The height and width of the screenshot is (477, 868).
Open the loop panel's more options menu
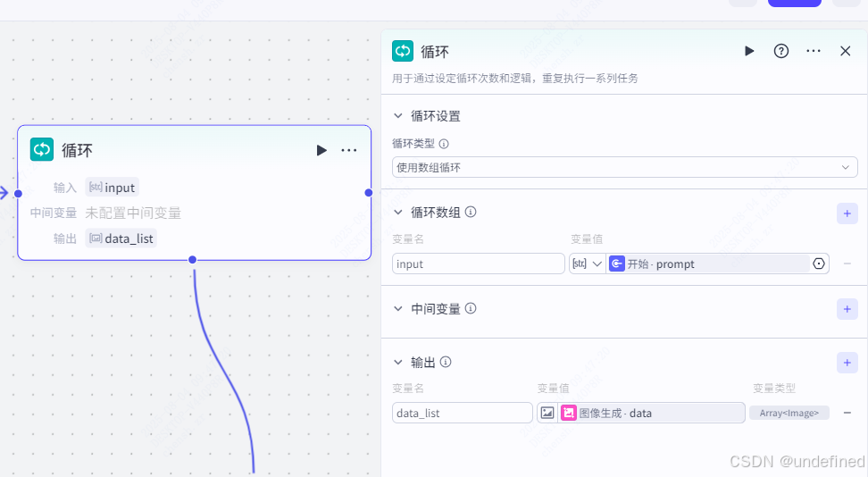[x=814, y=51]
